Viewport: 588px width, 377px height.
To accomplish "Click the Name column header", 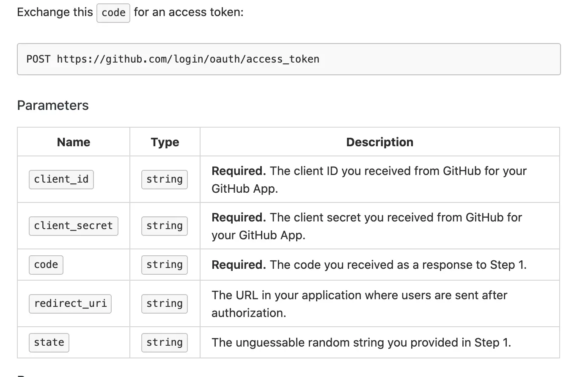I will point(74,142).
